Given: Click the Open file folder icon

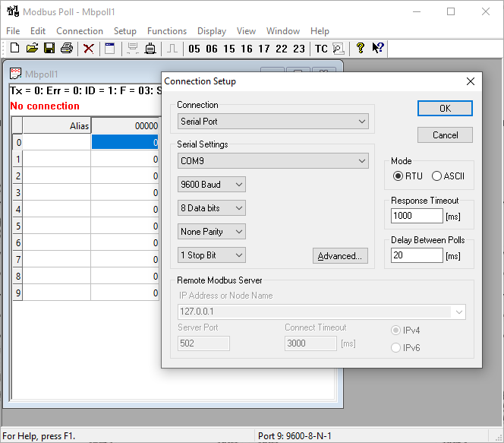Looking at the screenshot, I should (32, 49).
